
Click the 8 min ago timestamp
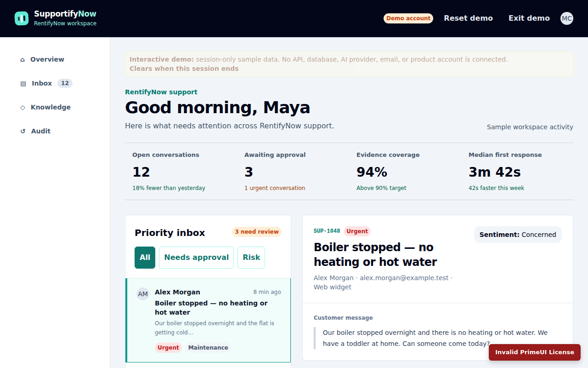(267, 292)
